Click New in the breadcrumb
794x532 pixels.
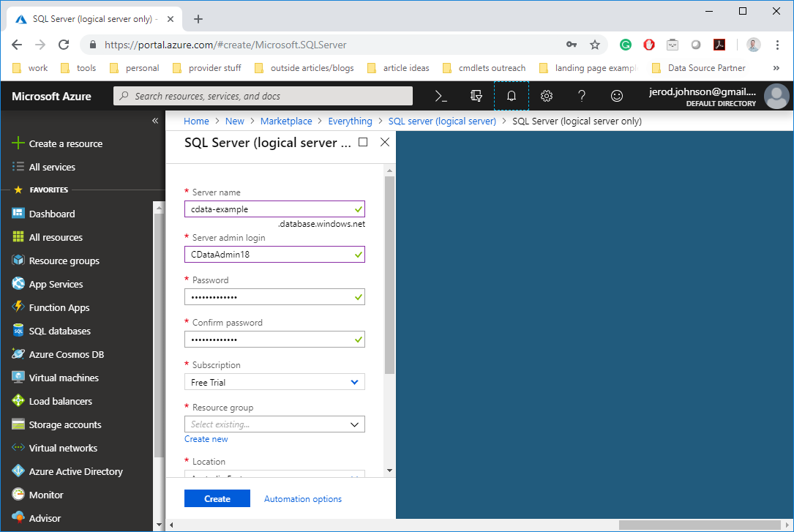tap(234, 121)
